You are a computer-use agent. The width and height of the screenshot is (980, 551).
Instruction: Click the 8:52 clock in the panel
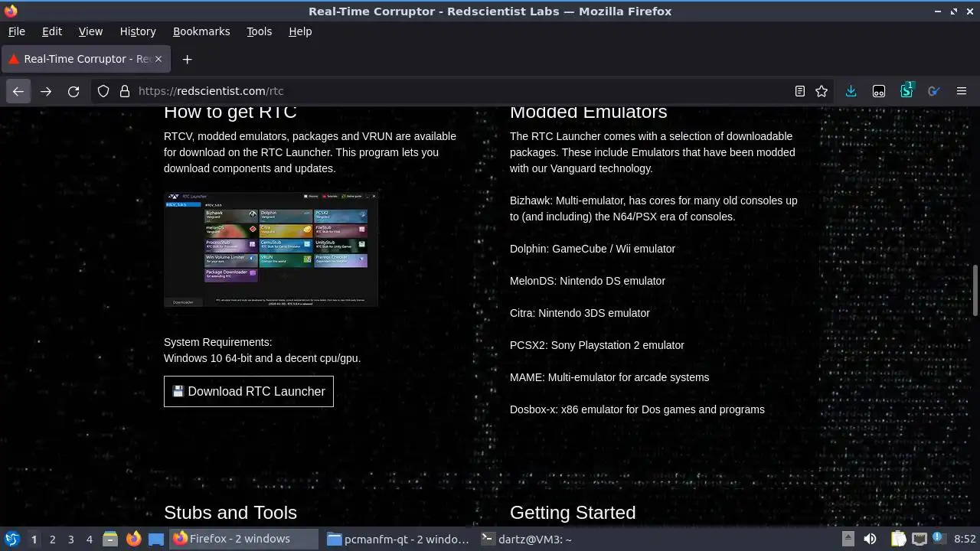pyautogui.click(x=965, y=539)
